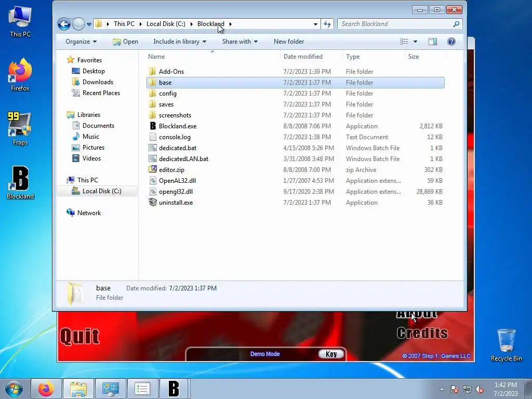Select Blockland.exe application icon

(x=153, y=126)
